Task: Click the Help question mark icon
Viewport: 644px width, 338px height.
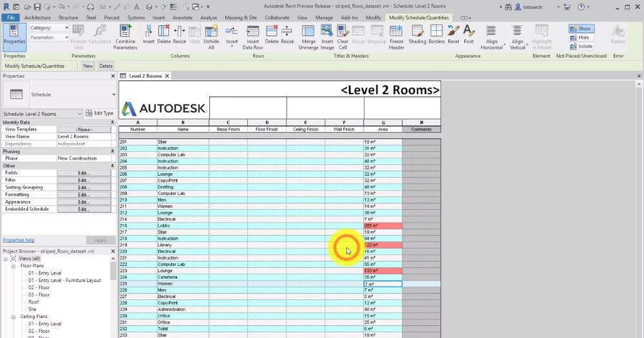Action: (x=581, y=7)
